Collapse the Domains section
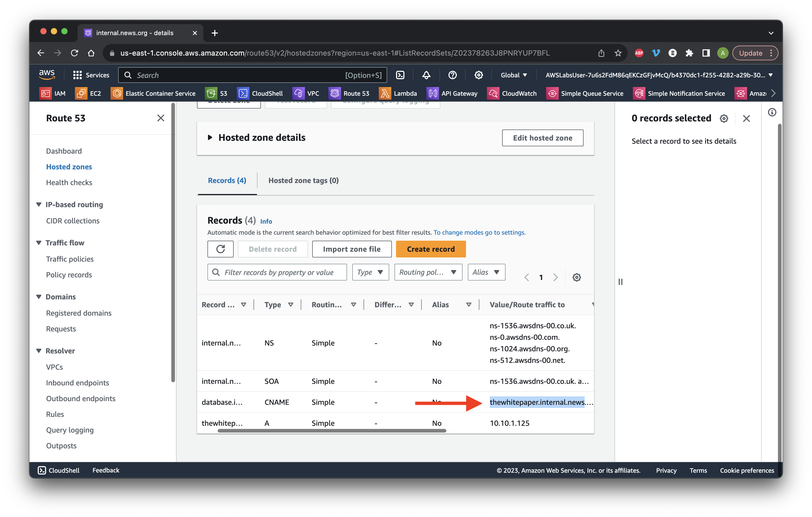Viewport: 812px width, 517px height. [x=39, y=297]
